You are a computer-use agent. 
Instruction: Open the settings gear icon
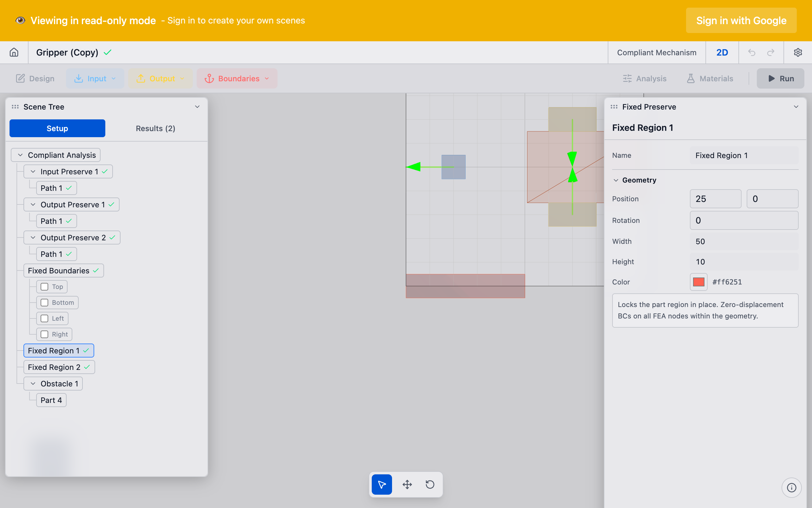click(x=798, y=52)
